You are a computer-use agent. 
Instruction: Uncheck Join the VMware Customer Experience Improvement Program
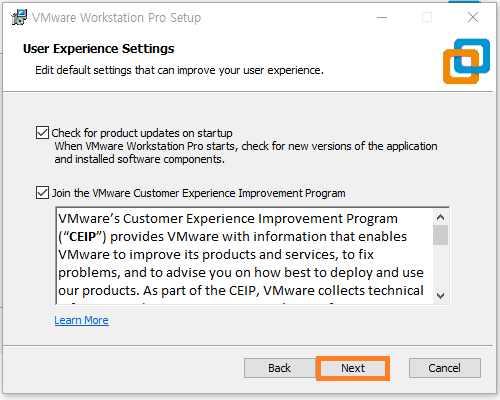pos(42,193)
